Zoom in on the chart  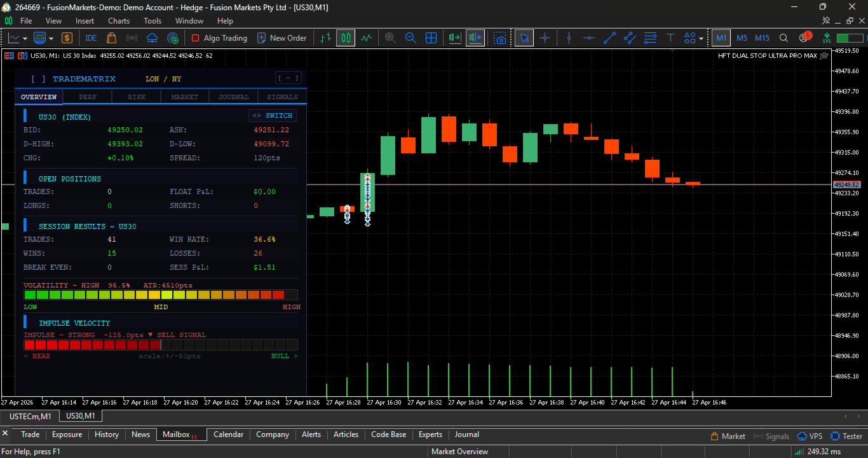[x=390, y=38]
